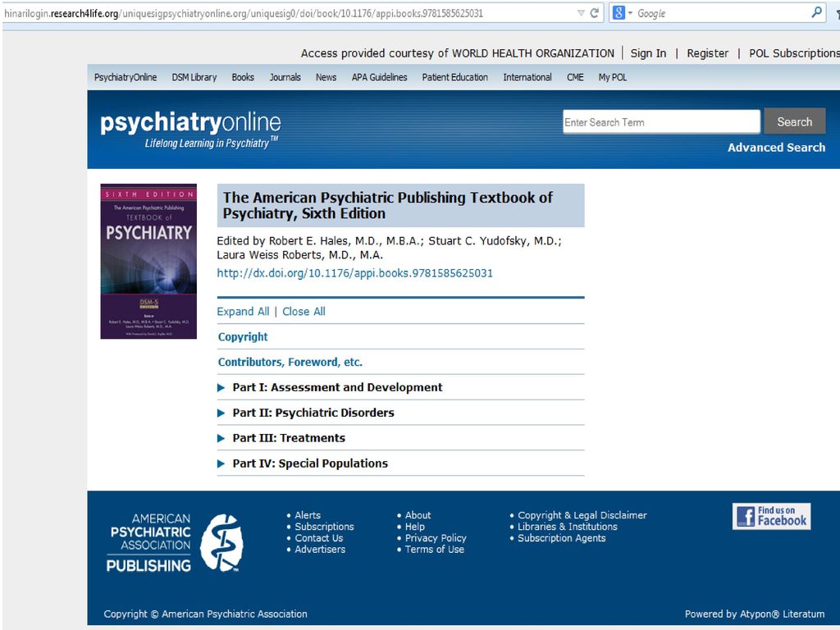The width and height of the screenshot is (840, 630).
Task: Click Expand All link
Action: coord(243,311)
